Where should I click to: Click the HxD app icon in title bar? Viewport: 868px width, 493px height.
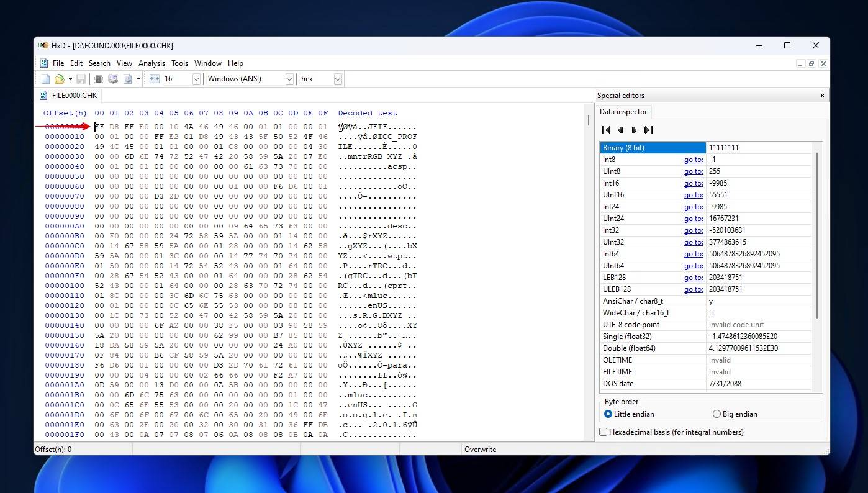[43, 45]
